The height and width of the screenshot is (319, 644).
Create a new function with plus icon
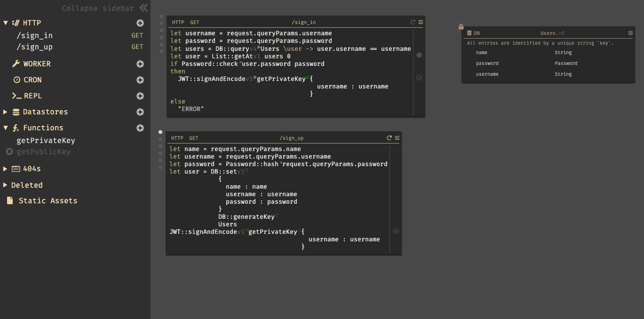tap(140, 128)
